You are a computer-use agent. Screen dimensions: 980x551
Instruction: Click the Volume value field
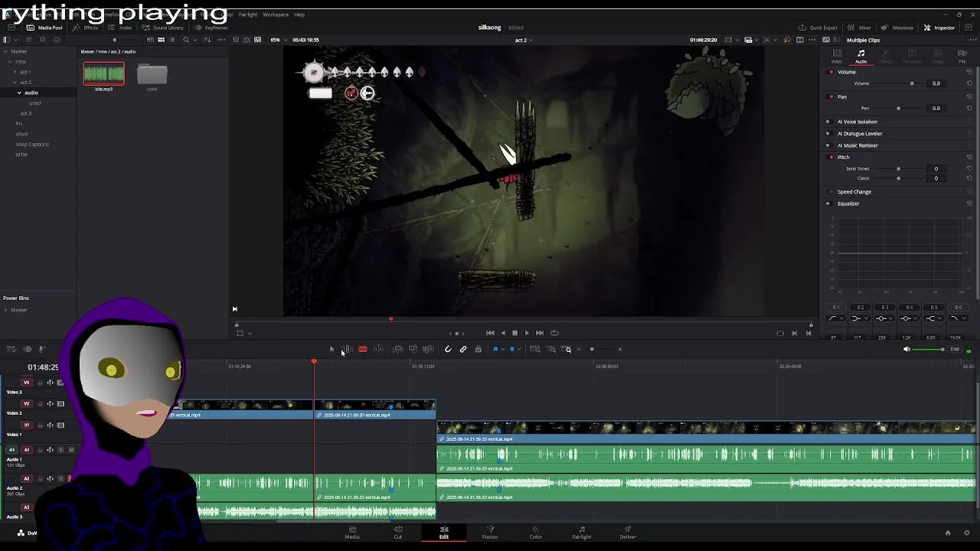pyautogui.click(x=936, y=83)
